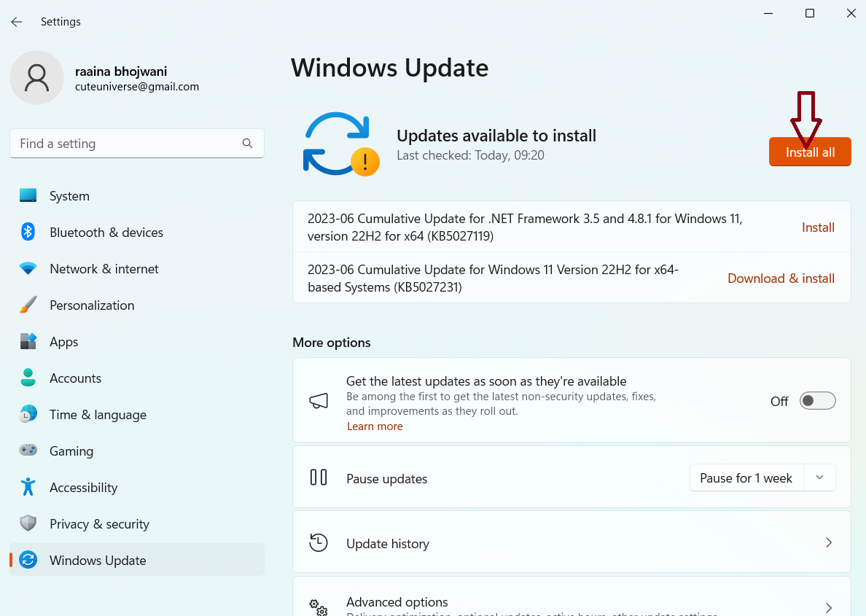Click the Find a setting search box
This screenshot has width=866, height=616.
(x=128, y=144)
